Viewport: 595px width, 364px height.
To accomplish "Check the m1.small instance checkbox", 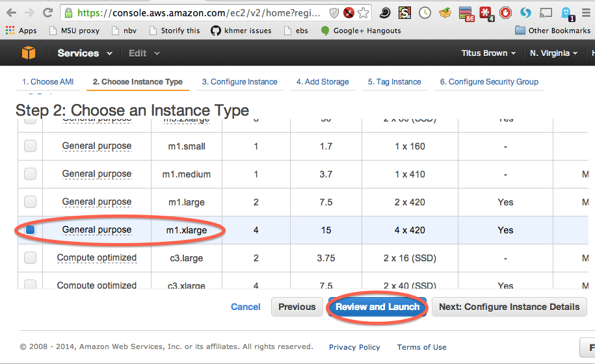I will (31, 146).
